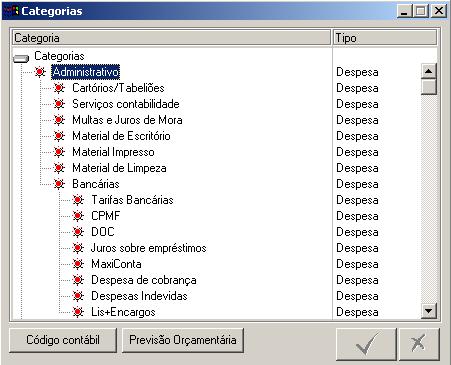
Task: Click the red icon beside Despesas Indevidas
Action: point(78,296)
